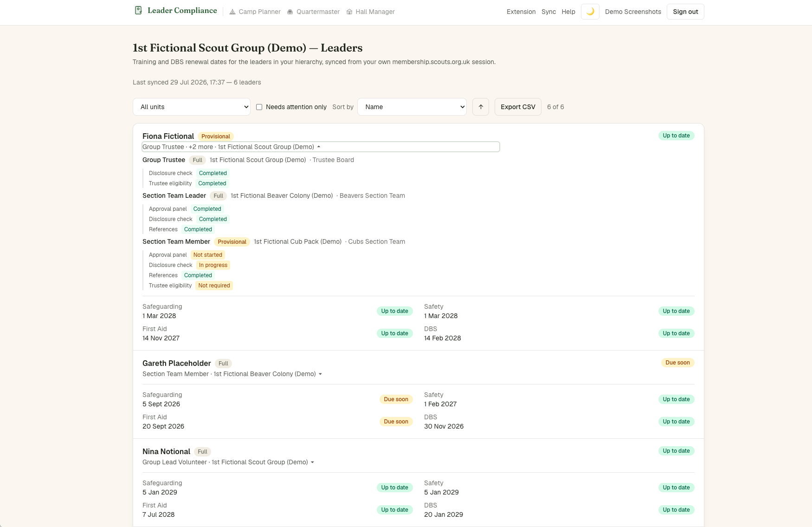Screen dimensions: 812x527
Task: Open the All units dropdown
Action: click(x=192, y=107)
